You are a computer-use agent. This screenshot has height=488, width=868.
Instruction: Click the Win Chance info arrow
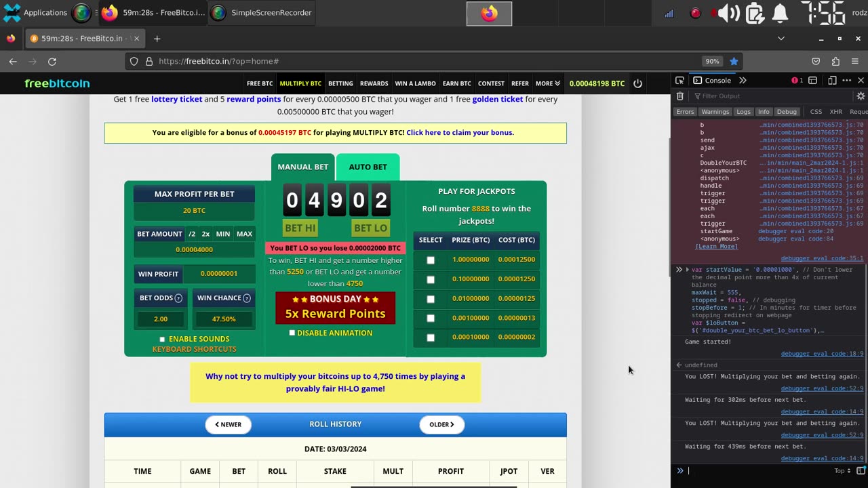click(247, 298)
